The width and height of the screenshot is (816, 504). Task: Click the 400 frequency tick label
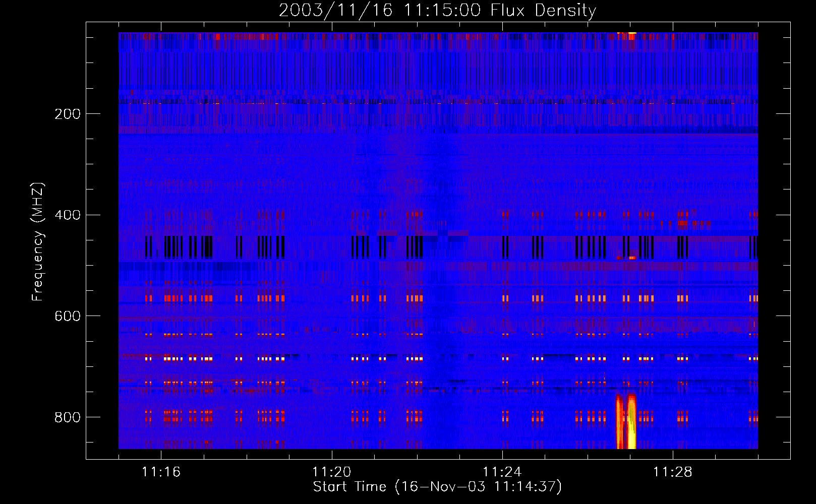coord(68,215)
